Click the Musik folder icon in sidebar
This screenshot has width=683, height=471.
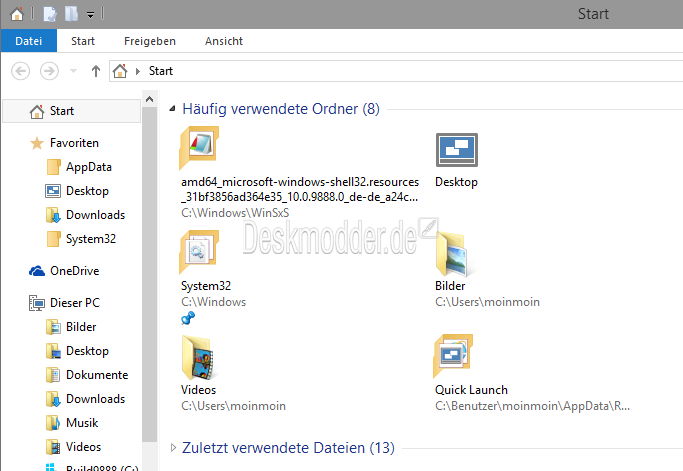pyautogui.click(x=53, y=423)
